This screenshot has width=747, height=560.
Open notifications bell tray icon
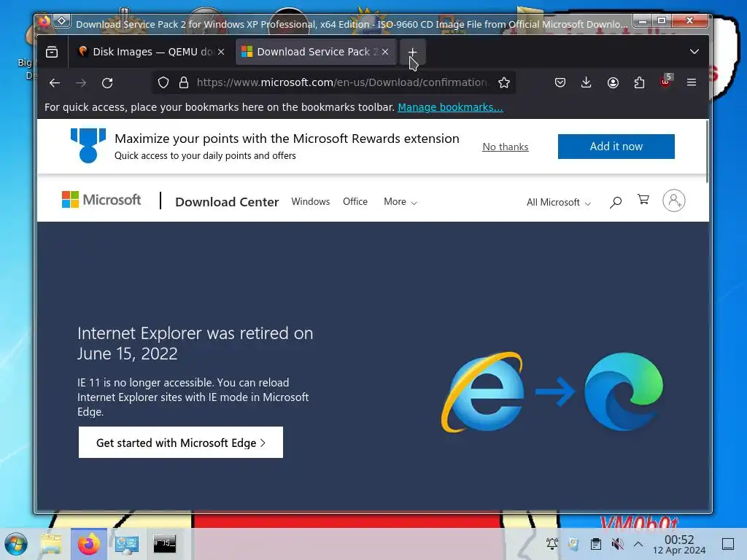(x=552, y=543)
